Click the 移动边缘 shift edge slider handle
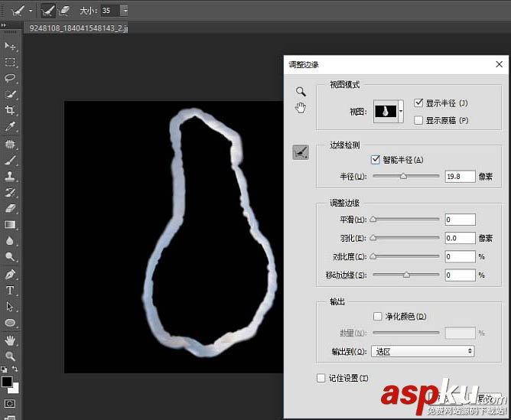511x420 pixels. [406, 275]
